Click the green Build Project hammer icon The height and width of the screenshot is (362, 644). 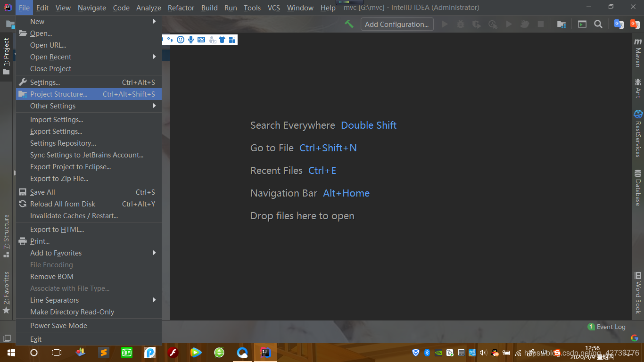pos(349,24)
